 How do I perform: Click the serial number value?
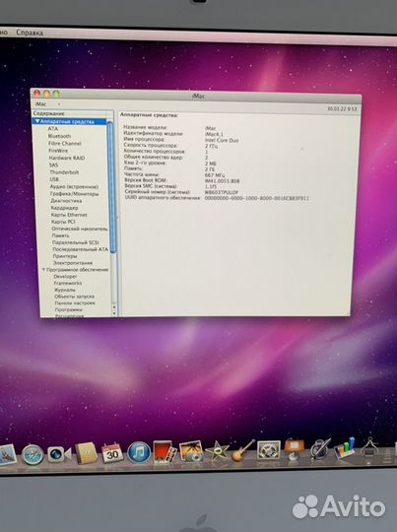[222, 192]
